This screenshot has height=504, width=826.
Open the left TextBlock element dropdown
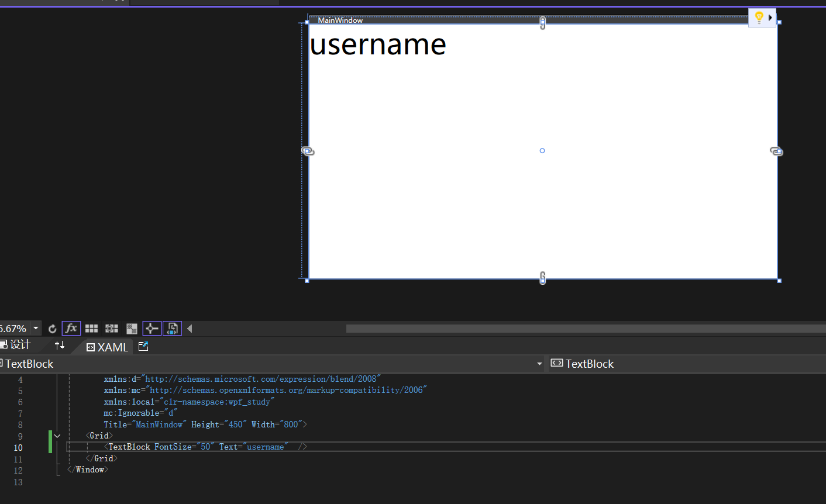pyautogui.click(x=272, y=364)
